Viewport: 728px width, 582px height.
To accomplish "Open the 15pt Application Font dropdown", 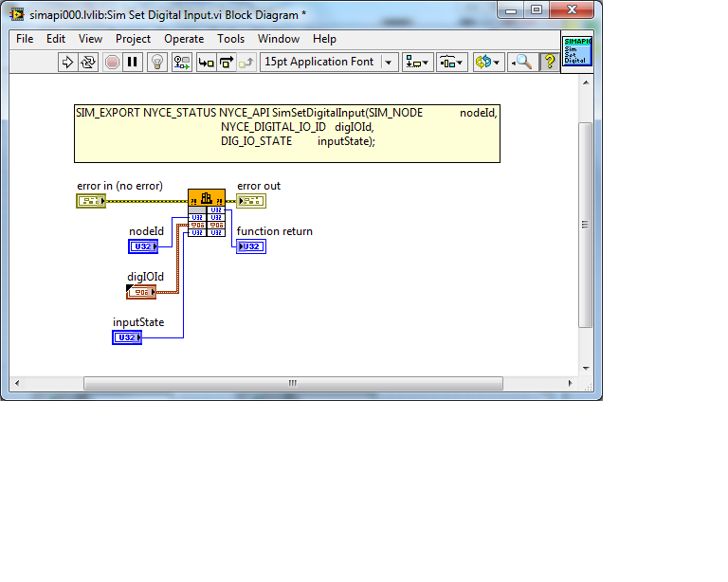I will tap(329, 63).
